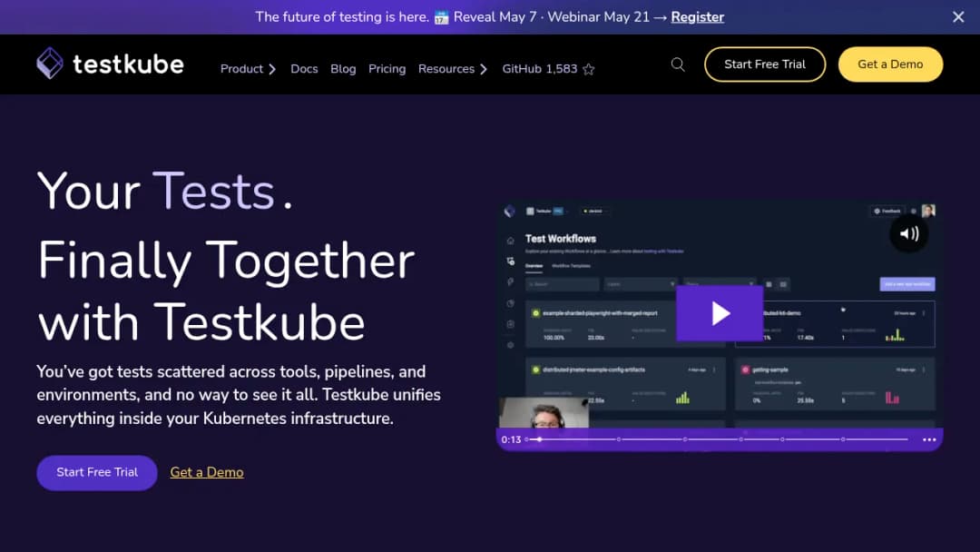Click the Register link in the banner
This screenshot has height=552, width=980.
pos(698,17)
